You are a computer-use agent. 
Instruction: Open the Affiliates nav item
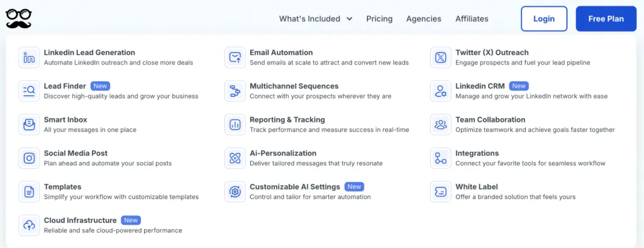[472, 19]
